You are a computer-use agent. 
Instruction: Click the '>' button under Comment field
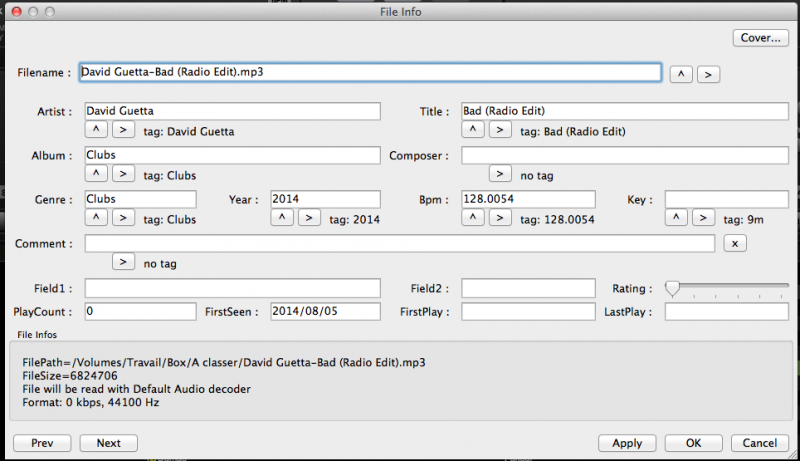[123, 262]
